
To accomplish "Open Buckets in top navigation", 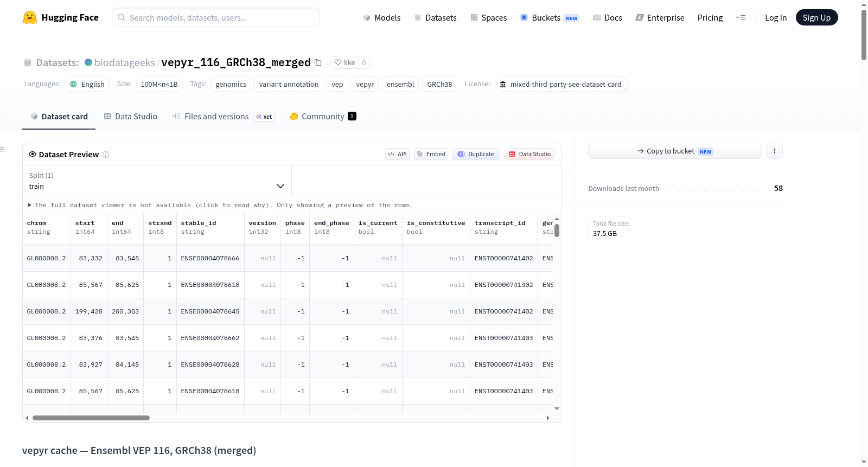I will 550,18.
